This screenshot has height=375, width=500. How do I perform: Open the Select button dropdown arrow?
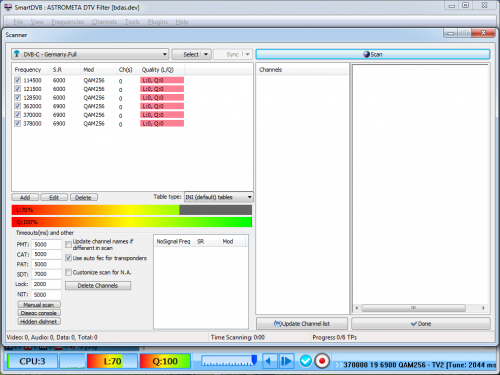pyautogui.click(x=206, y=54)
